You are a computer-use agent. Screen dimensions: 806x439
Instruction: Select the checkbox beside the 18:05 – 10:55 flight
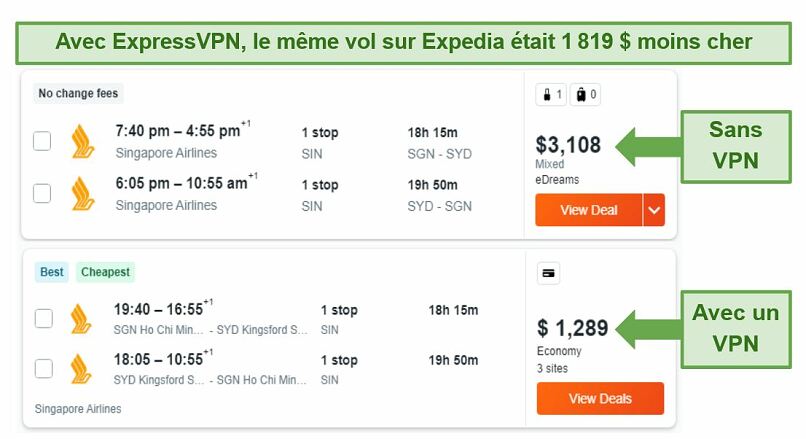click(x=44, y=369)
